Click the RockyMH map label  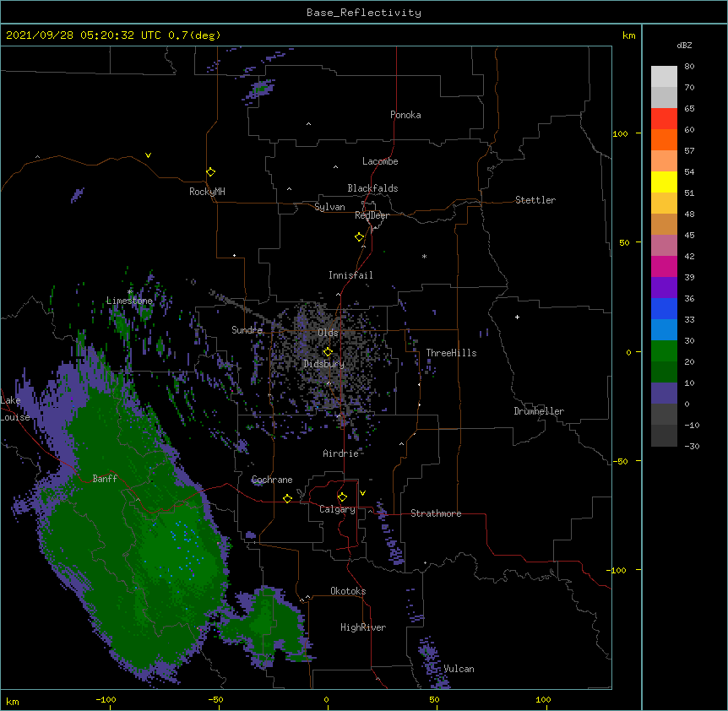(x=207, y=192)
